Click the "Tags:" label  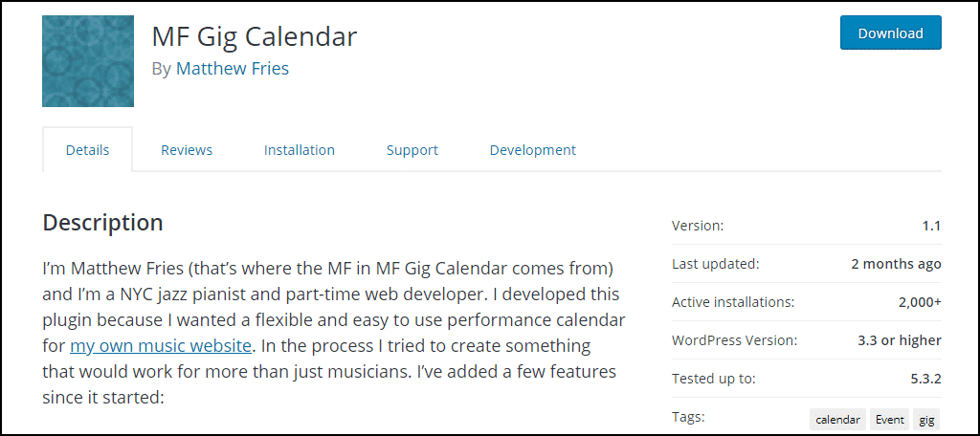click(688, 416)
